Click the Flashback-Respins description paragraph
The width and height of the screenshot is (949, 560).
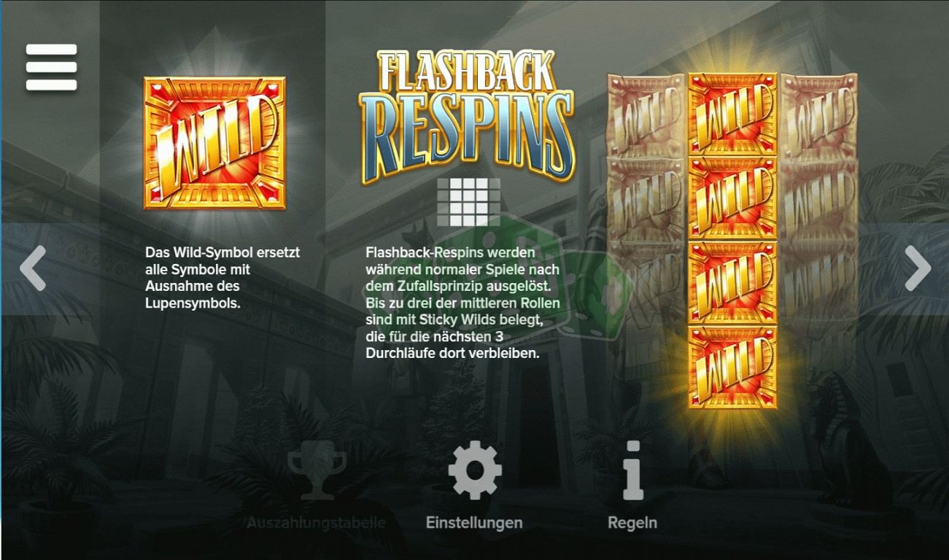[462, 303]
